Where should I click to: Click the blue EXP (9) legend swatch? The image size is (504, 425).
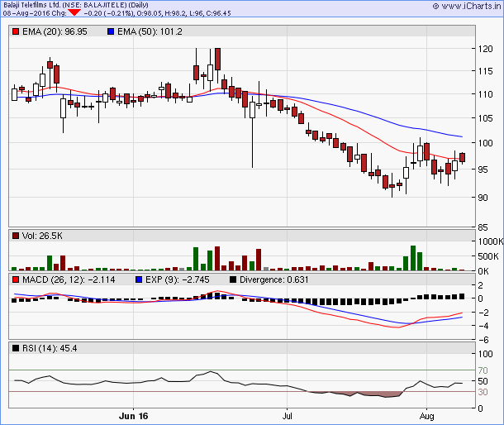click(x=139, y=279)
